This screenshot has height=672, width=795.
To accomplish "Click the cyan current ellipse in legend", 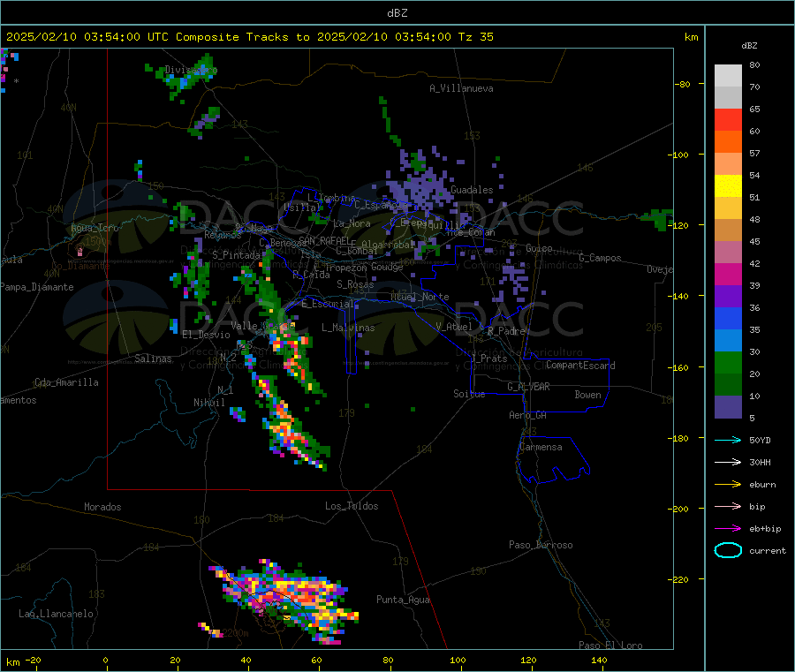I will coord(728,550).
